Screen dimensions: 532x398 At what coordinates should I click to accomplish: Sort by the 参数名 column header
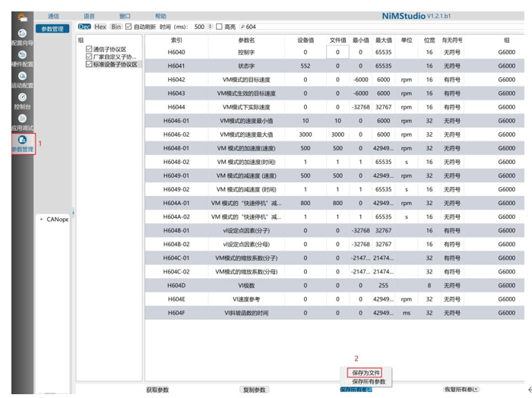(x=246, y=40)
